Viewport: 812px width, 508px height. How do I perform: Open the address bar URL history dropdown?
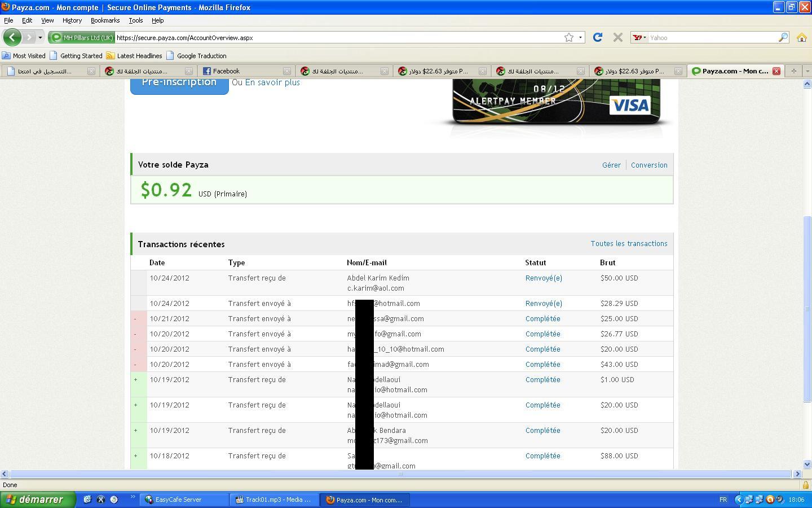[x=580, y=37]
